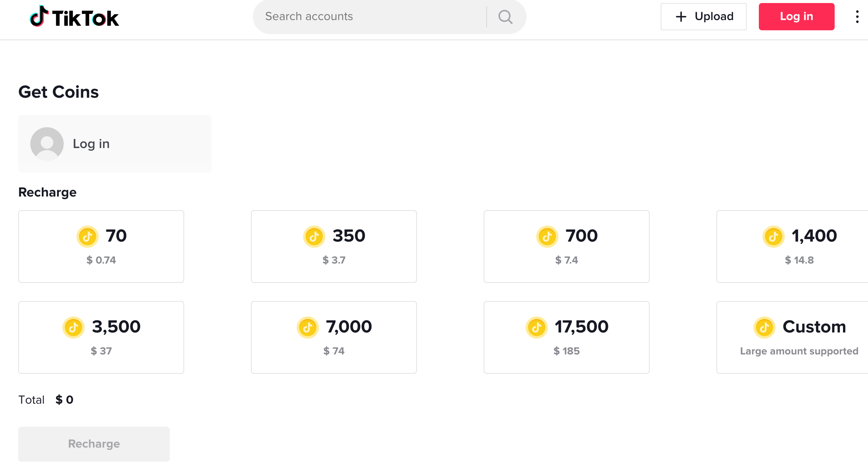This screenshot has height=465, width=868.
Task: Select the 350 coins package
Action: click(334, 246)
